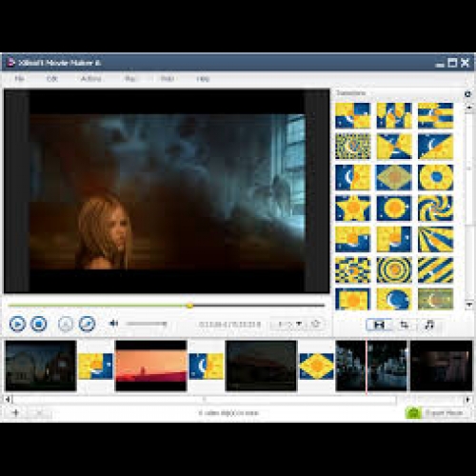Stop the preview playback

point(39,324)
